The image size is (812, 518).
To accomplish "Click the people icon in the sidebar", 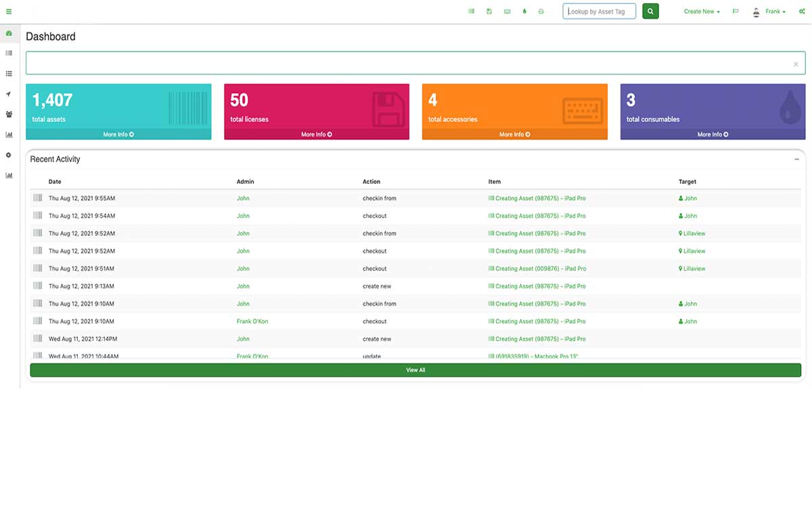I will (x=9, y=114).
